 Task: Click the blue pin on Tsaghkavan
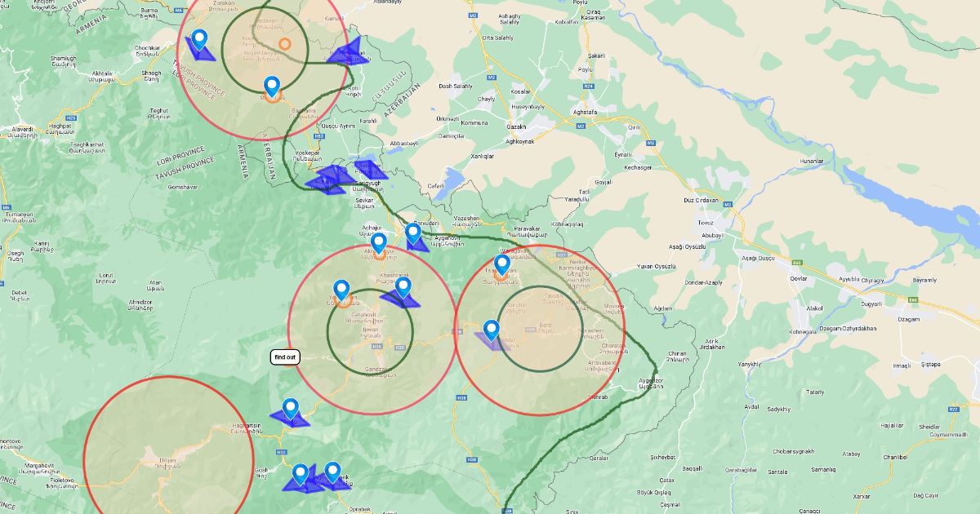502,264
